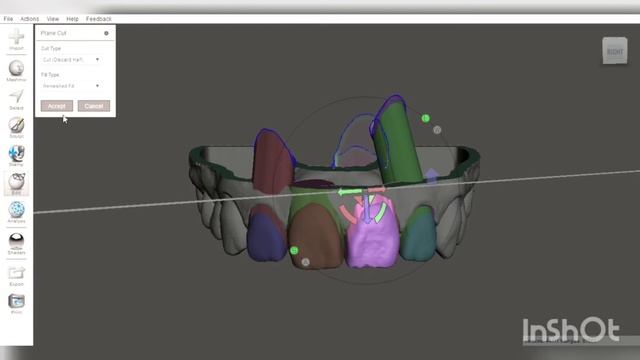This screenshot has width=640, height=360.
Task: Click the Plane Cut panel title
Action: tap(53, 33)
